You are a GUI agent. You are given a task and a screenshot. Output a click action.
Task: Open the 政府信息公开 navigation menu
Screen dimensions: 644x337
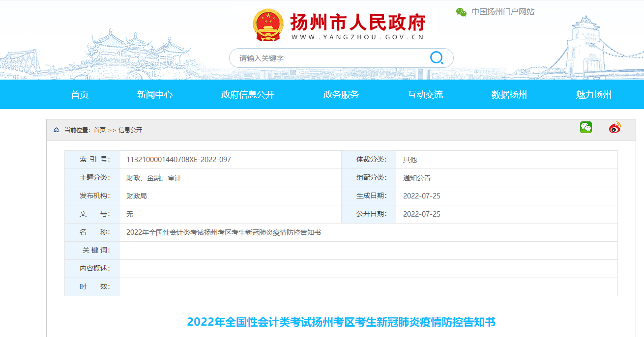(248, 94)
